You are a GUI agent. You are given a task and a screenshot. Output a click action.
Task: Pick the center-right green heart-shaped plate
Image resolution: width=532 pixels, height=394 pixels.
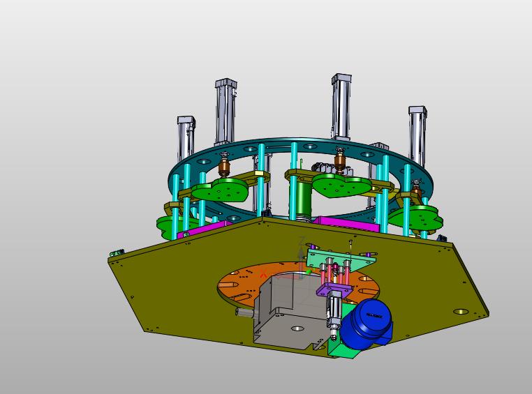tap(341, 185)
